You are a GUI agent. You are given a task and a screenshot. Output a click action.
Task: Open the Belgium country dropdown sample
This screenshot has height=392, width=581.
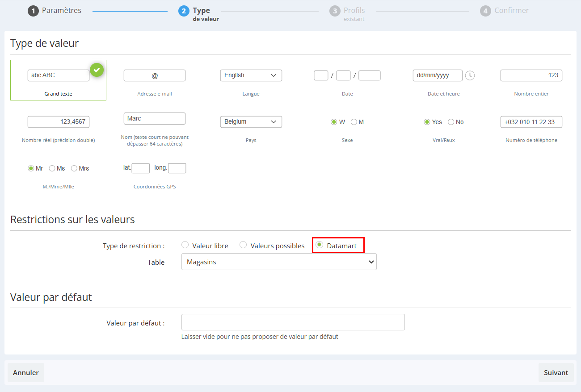pos(251,122)
